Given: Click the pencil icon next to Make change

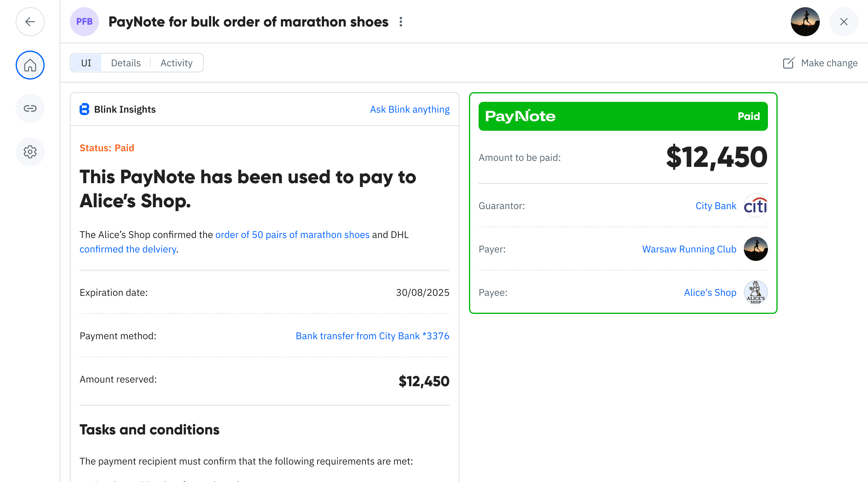Looking at the screenshot, I should [789, 63].
